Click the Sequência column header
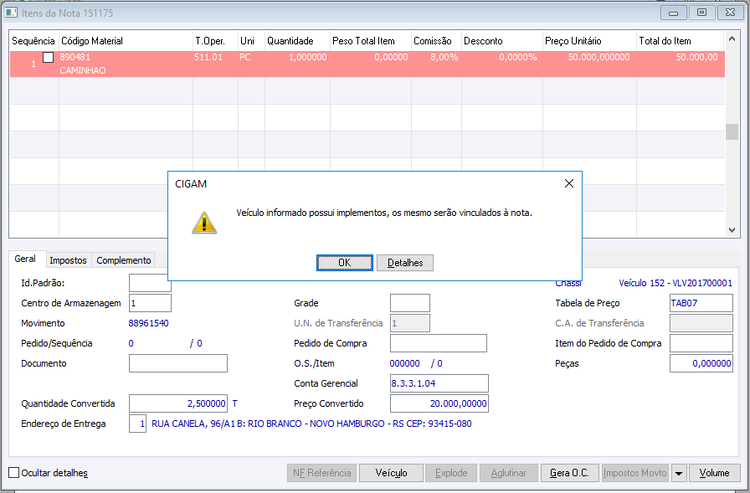This screenshot has height=493, width=750. (33, 41)
